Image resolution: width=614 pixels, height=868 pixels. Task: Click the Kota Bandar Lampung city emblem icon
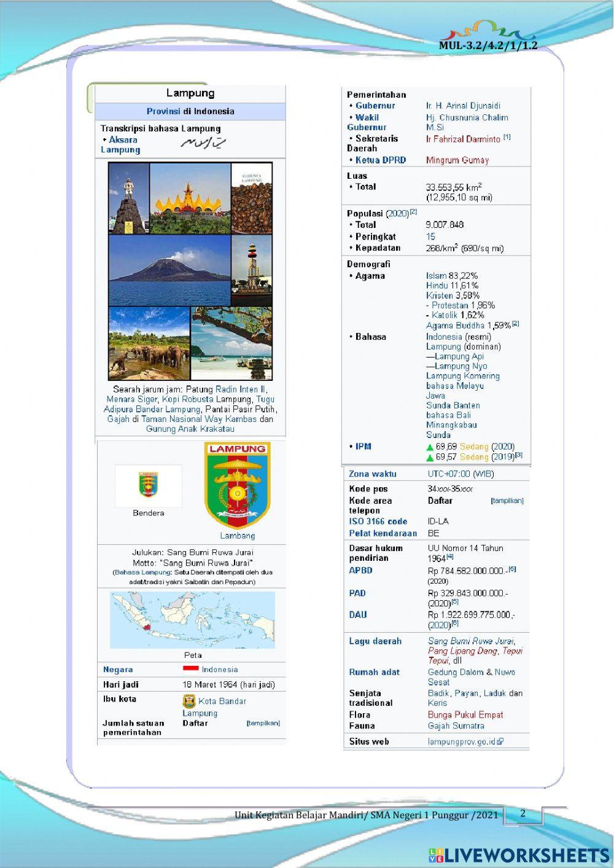coord(187,701)
